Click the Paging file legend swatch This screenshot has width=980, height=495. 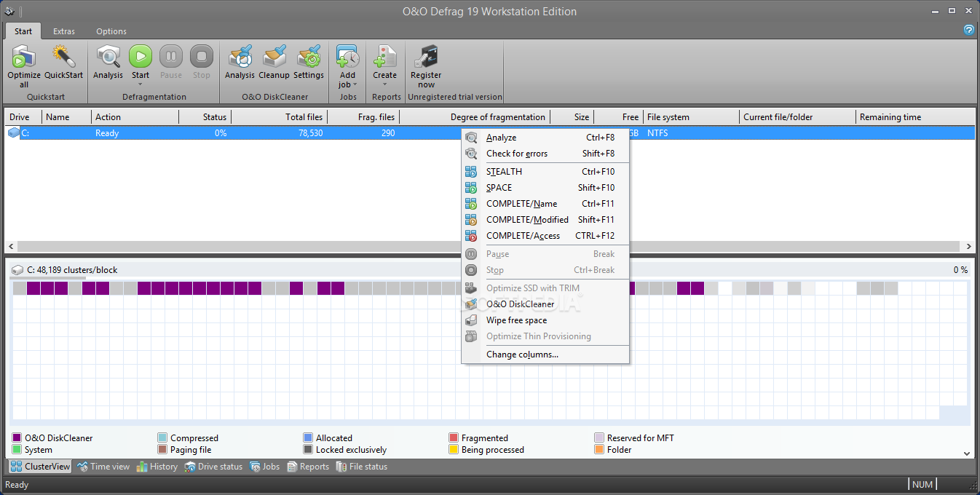click(162, 450)
